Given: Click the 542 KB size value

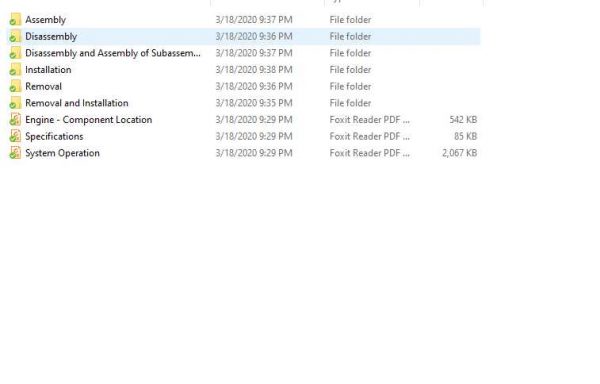Looking at the screenshot, I should tap(463, 120).
